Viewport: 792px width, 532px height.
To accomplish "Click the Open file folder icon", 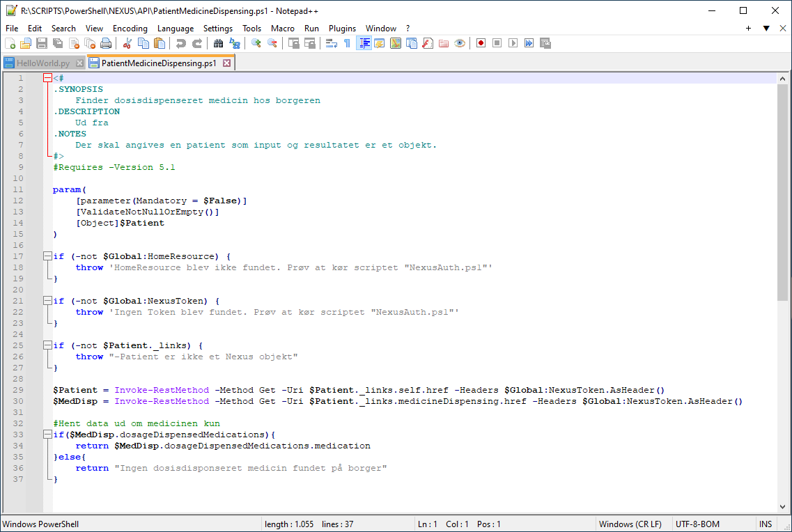I will (26, 43).
